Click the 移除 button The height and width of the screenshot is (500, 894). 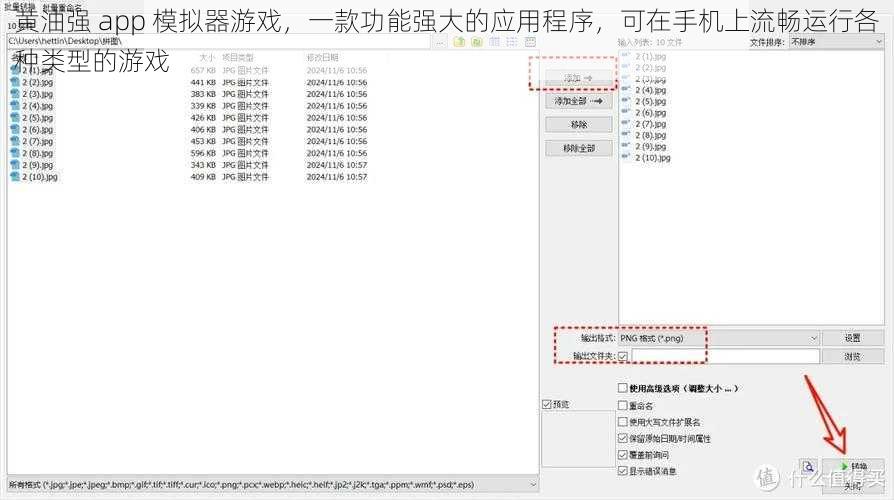tap(578, 124)
